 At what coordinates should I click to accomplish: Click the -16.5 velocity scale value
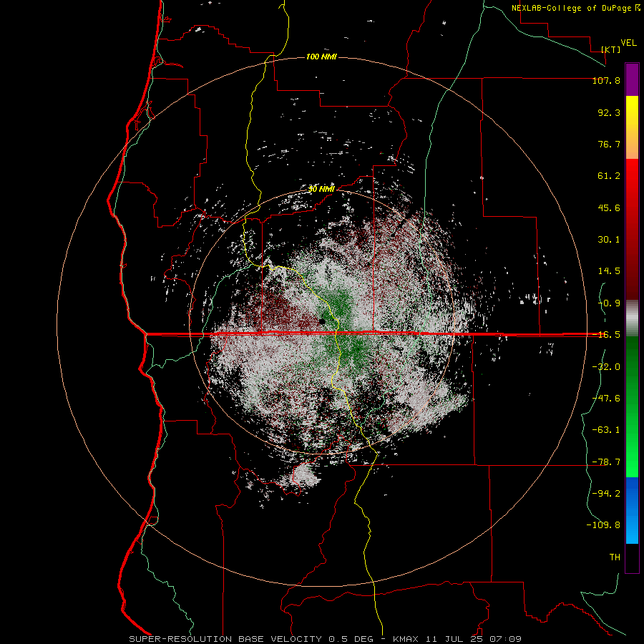[606, 335]
